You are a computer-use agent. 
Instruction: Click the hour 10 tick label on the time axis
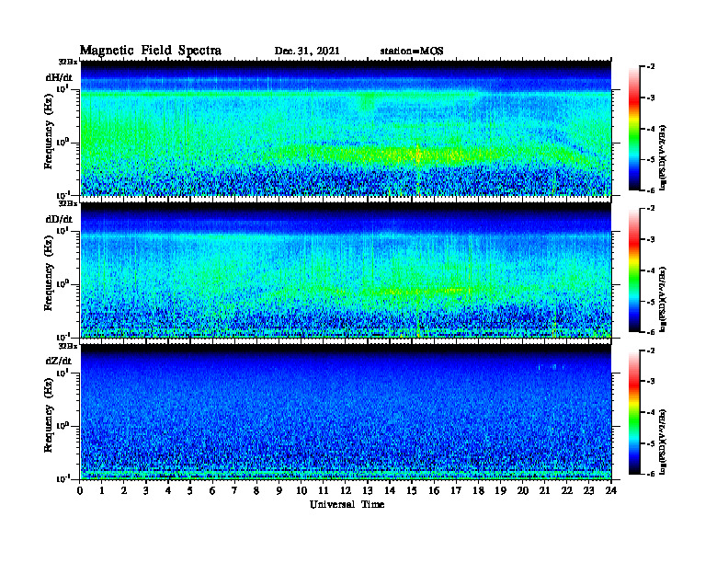click(x=301, y=491)
